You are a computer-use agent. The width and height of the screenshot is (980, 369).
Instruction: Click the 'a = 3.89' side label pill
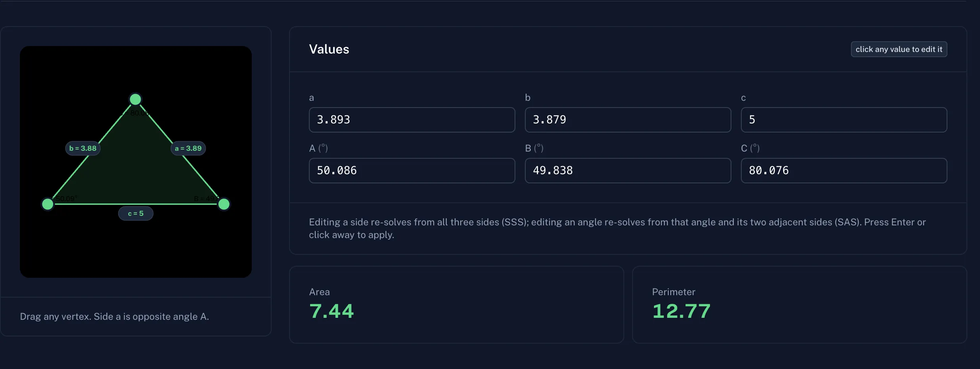click(188, 148)
